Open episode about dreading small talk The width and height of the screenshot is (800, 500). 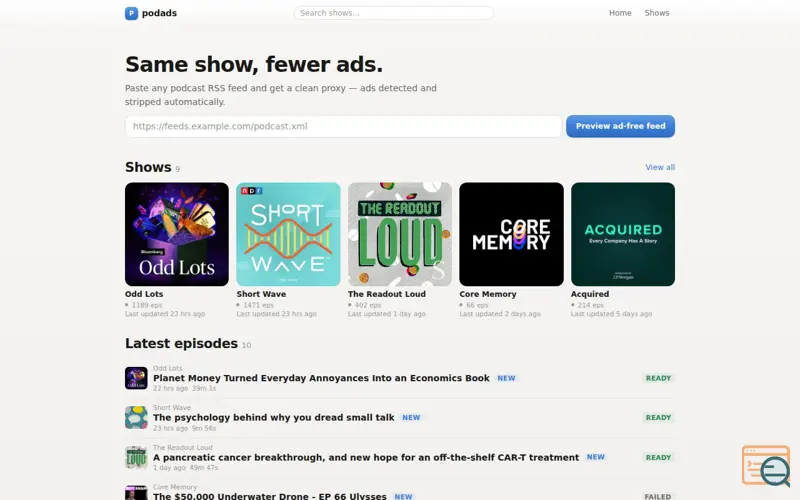tap(273, 417)
